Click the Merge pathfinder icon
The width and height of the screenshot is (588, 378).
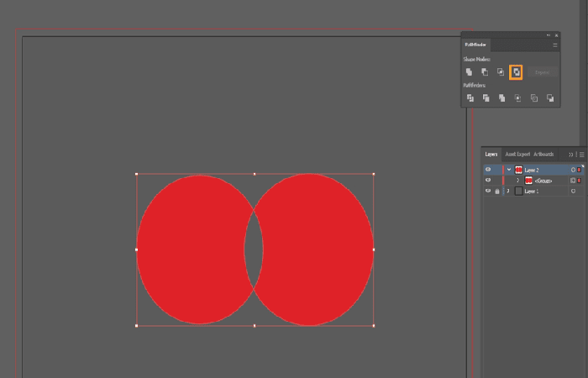(x=501, y=98)
